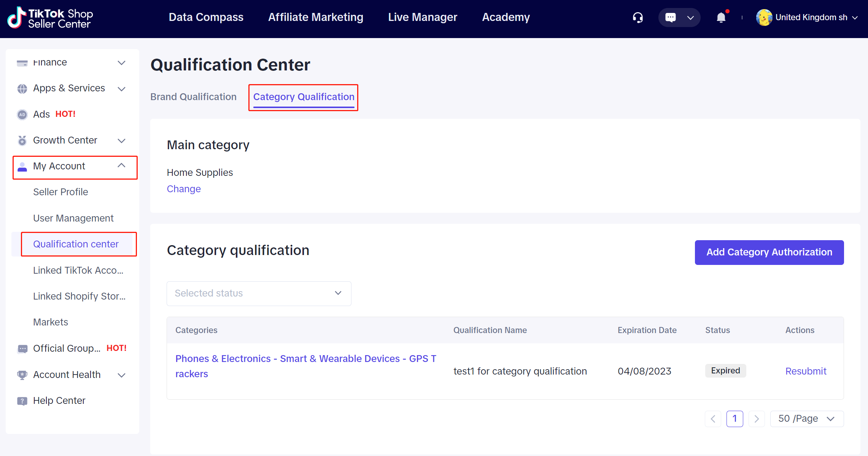
Task: Open the 50 /Page size dropdown
Action: point(807,419)
